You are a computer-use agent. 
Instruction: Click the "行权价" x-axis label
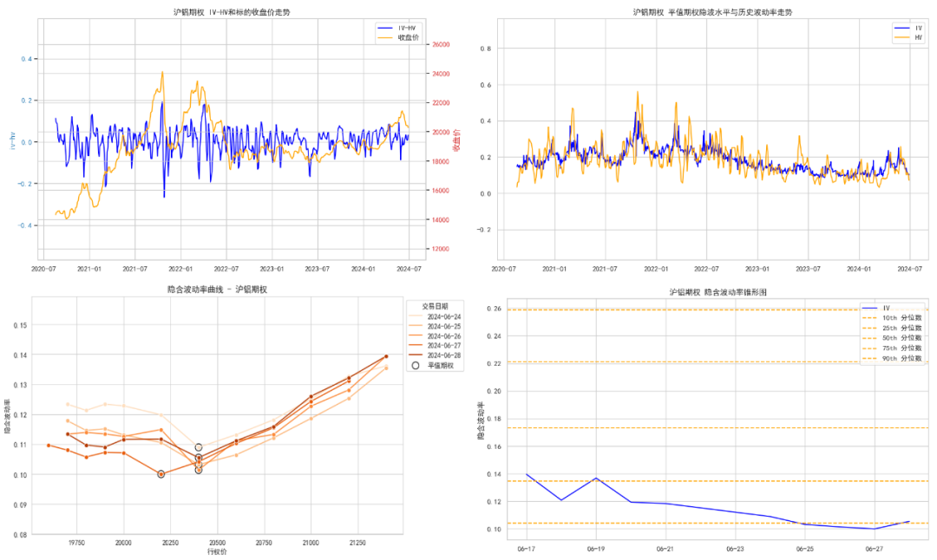tap(217, 551)
